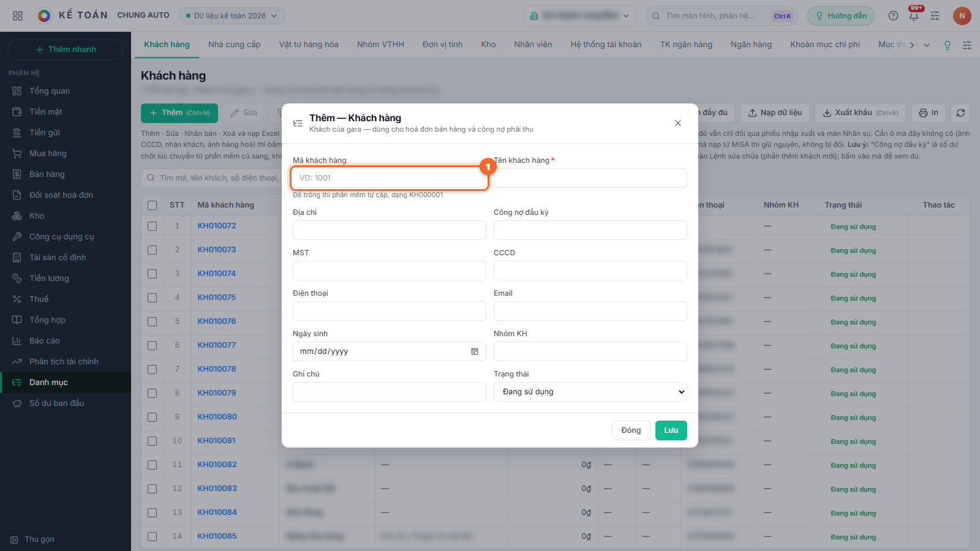Screen dimensions: 980x551
Task: Open Báo cáo module in sidebar
Action: pos(66,340)
